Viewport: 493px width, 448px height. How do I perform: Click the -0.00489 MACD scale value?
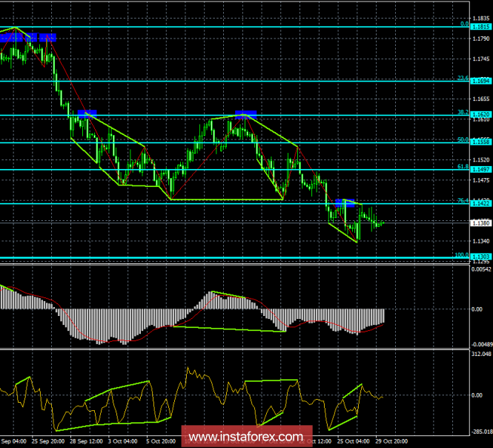(479, 344)
